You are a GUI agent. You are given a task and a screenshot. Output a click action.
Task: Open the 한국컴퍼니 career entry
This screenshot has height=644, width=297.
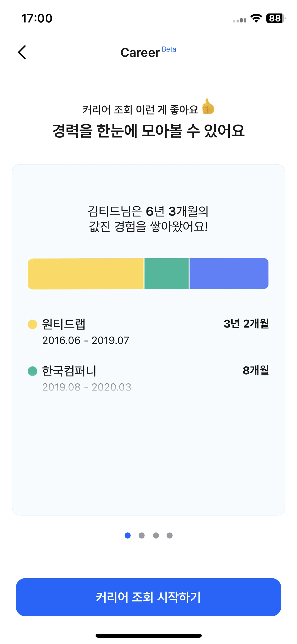[x=148, y=378]
